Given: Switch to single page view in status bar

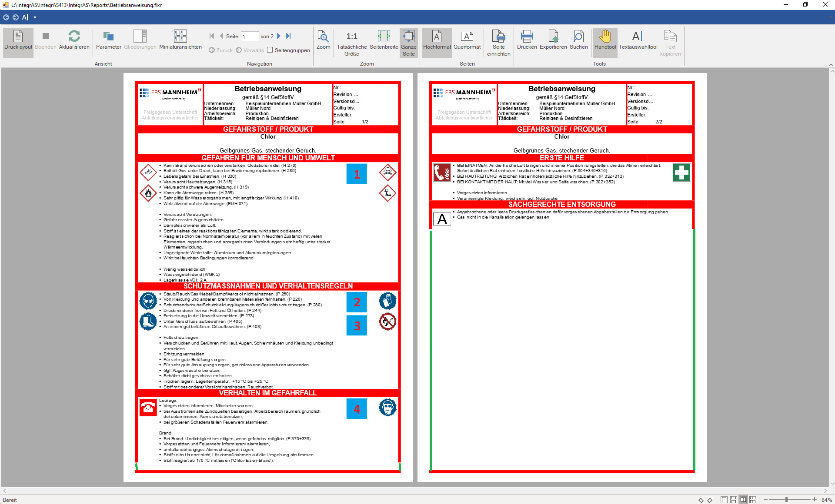Looking at the screenshot, I should [x=724, y=500].
